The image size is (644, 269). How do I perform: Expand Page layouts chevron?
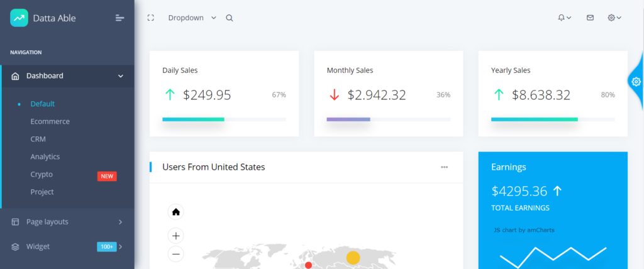click(x=120, y=222)
